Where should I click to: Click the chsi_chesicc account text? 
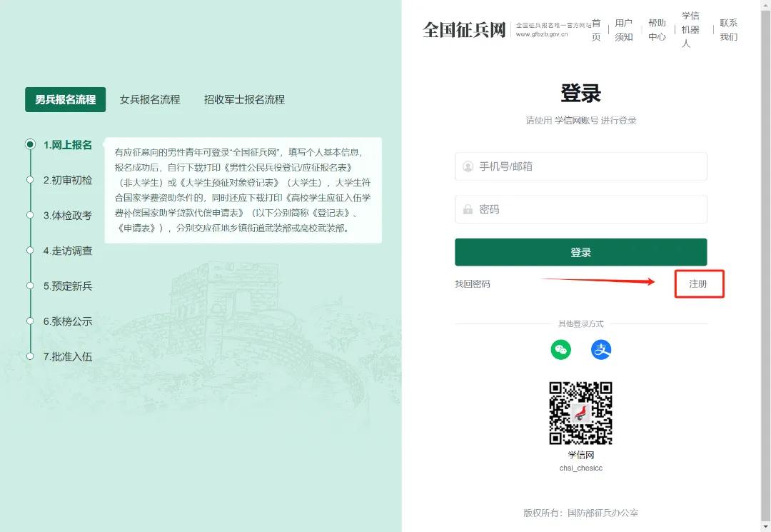(580, 468)
